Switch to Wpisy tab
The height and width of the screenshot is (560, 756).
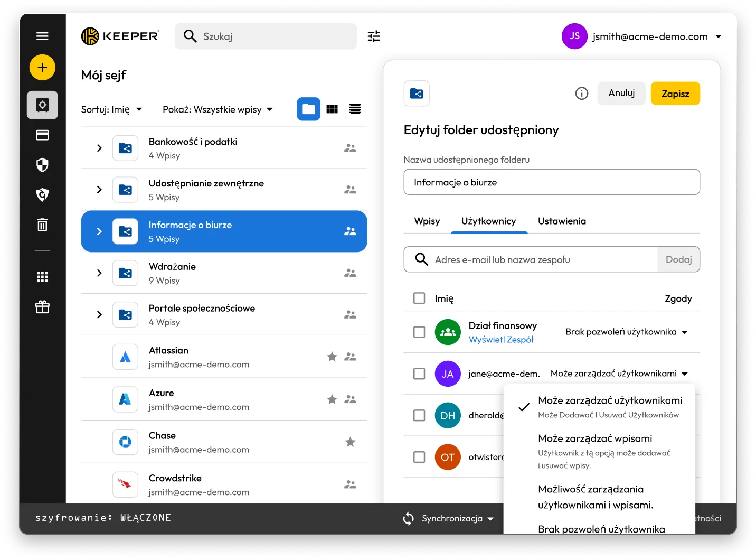427,221
